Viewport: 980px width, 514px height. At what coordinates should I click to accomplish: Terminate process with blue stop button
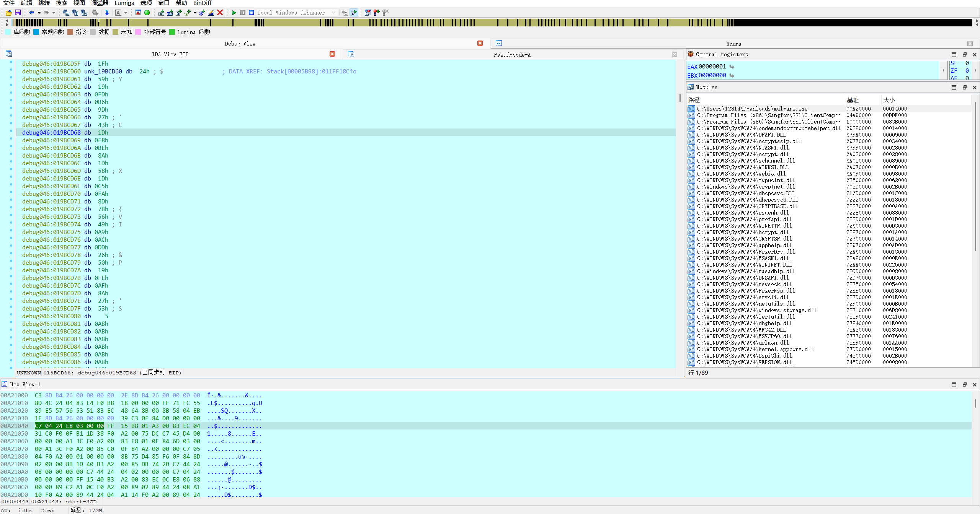pos(252,13)
